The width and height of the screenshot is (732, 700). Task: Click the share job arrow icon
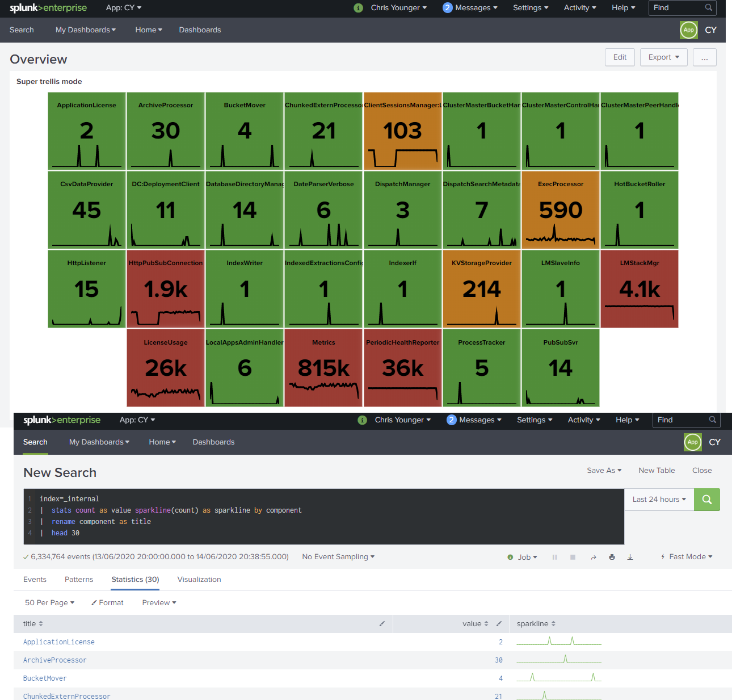(594, 558)
